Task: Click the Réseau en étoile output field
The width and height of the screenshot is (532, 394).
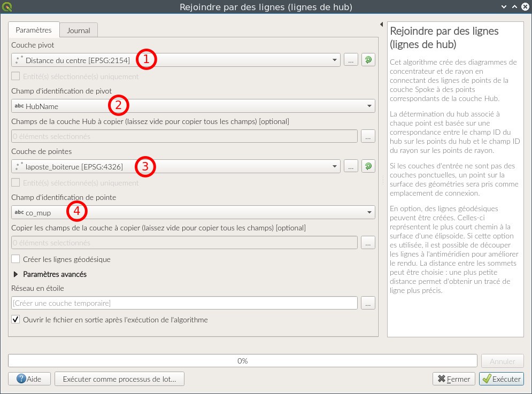Action: [184, 303]
